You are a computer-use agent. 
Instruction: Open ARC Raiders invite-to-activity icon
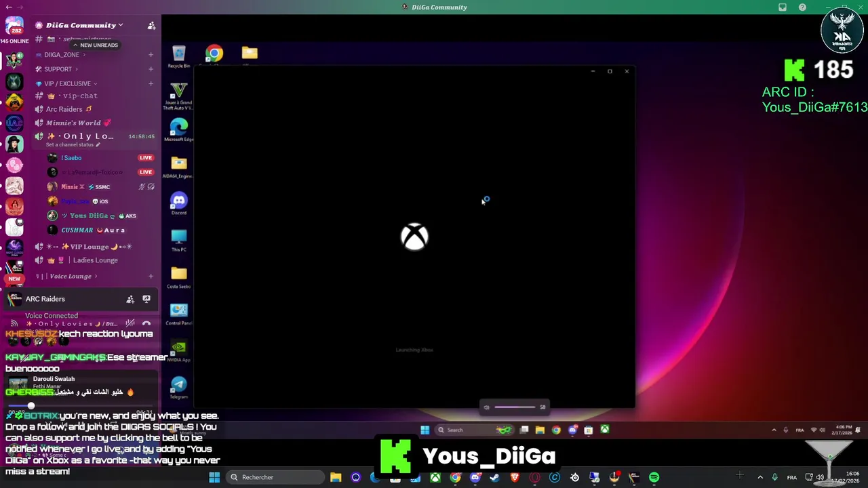(x=130, y=299)
